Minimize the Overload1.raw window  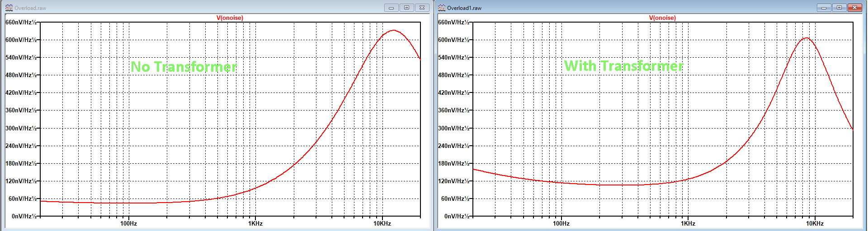click(x=824, y=8)
